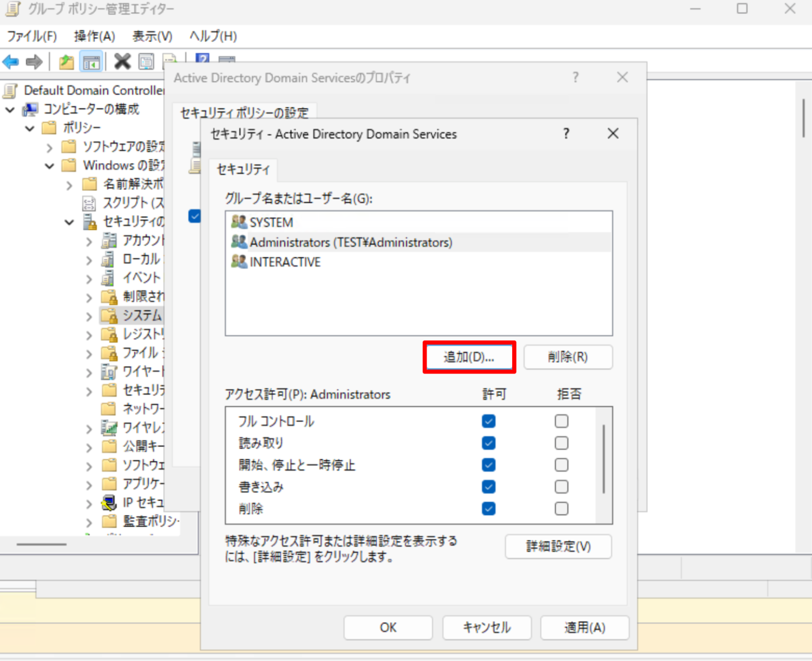812x661 pixels.
Task: Open 詳細設定(V) advanced settings
Action: (558, 546)
